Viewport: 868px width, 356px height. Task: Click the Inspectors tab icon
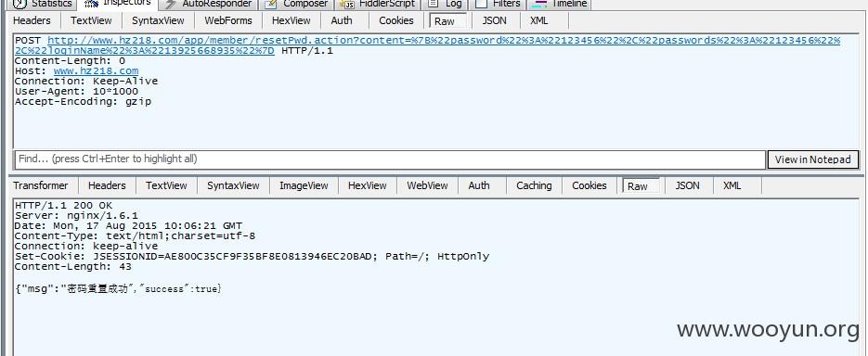pyautogui.click(x=91, y=4)
